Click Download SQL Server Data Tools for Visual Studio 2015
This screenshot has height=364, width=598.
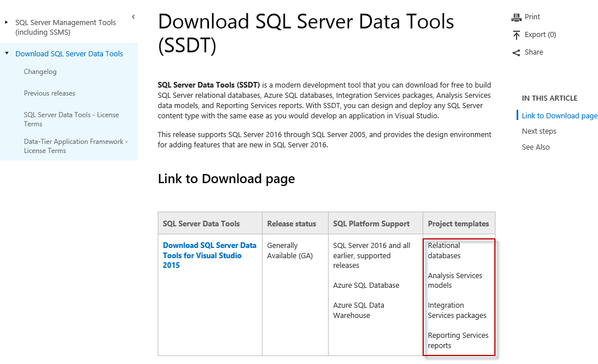pyautogui.click(x=208, y=255)
